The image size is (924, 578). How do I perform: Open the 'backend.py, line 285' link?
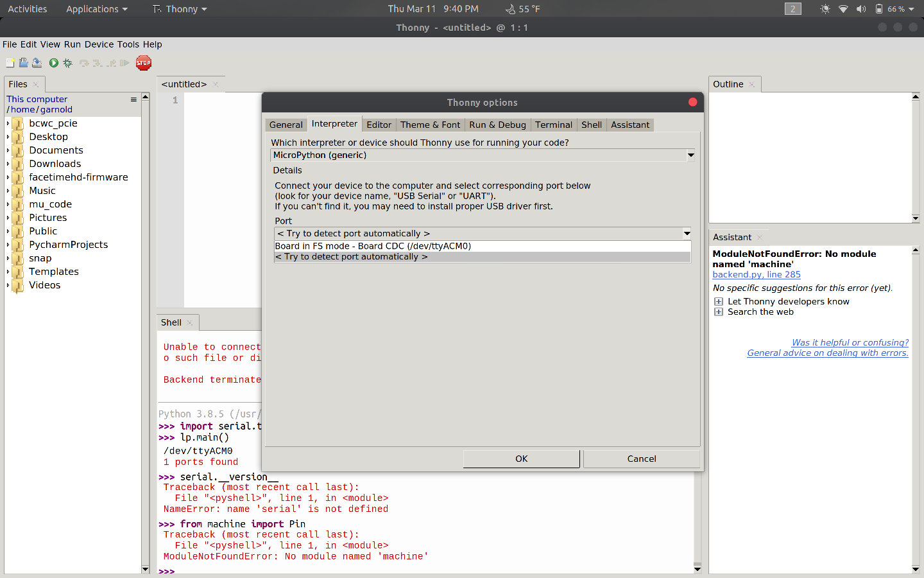[757, 274]
